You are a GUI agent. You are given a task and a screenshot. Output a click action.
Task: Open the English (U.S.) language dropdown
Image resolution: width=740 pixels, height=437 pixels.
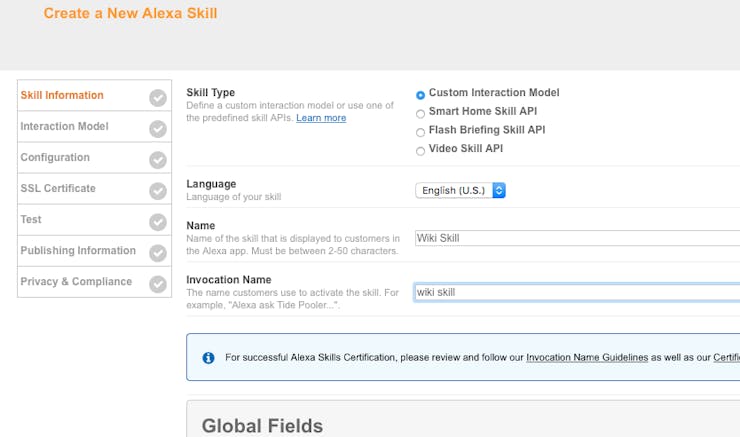point(460,190)
